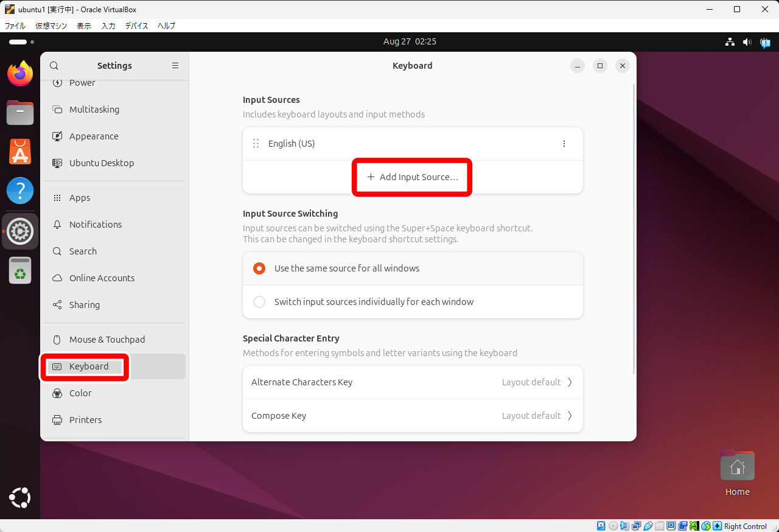Open the Help icon in dock
The image size is (779, 532).
pos(20,191)
